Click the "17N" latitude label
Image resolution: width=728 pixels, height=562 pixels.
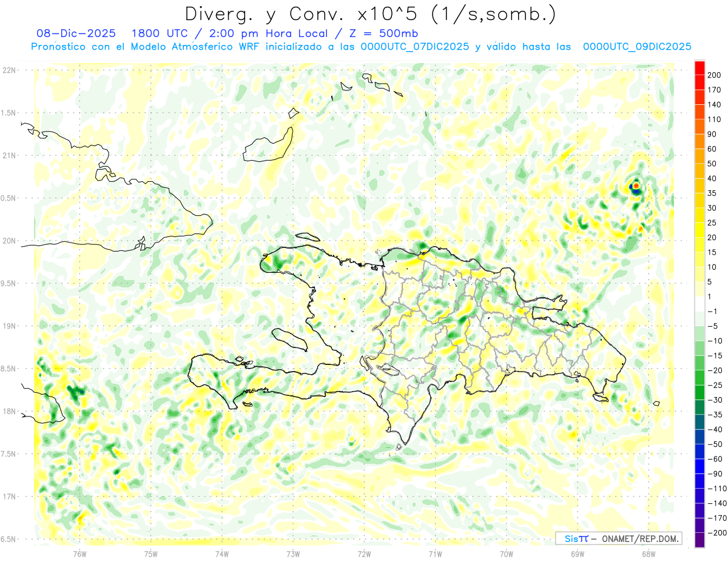pyautogui.click(x=8, y=497)
